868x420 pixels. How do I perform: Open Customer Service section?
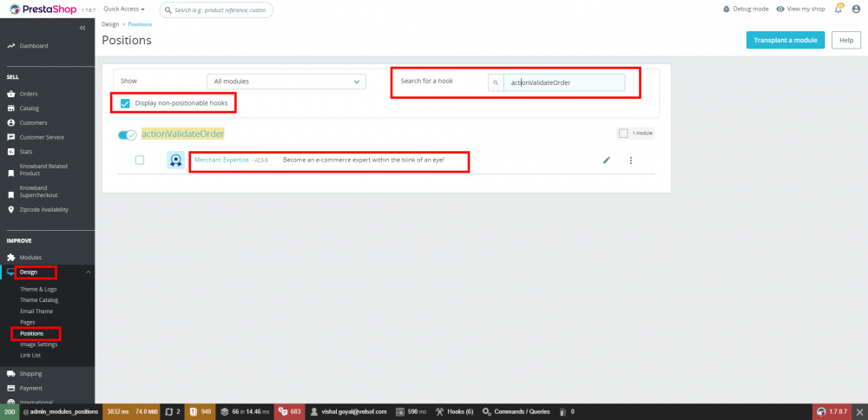[42, 137]
